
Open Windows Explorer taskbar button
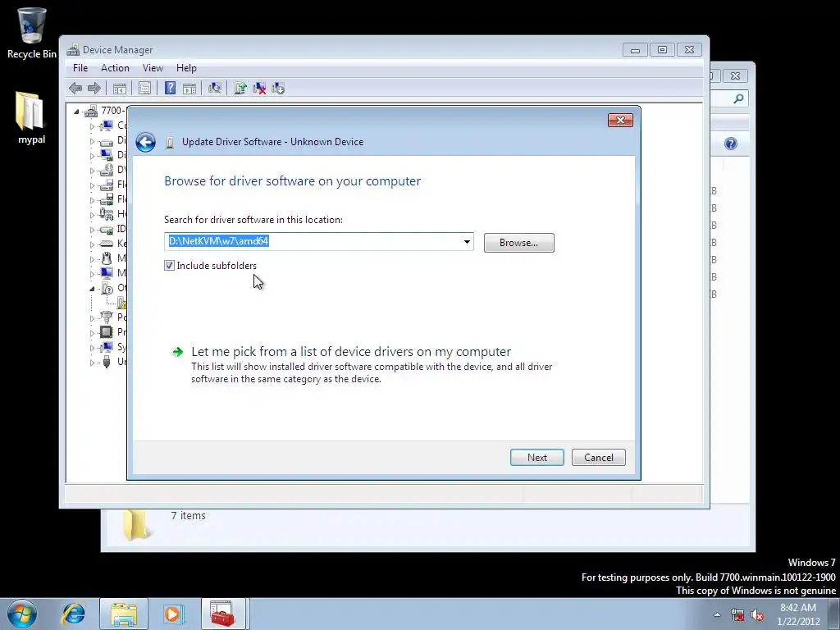tap(124, 614)
